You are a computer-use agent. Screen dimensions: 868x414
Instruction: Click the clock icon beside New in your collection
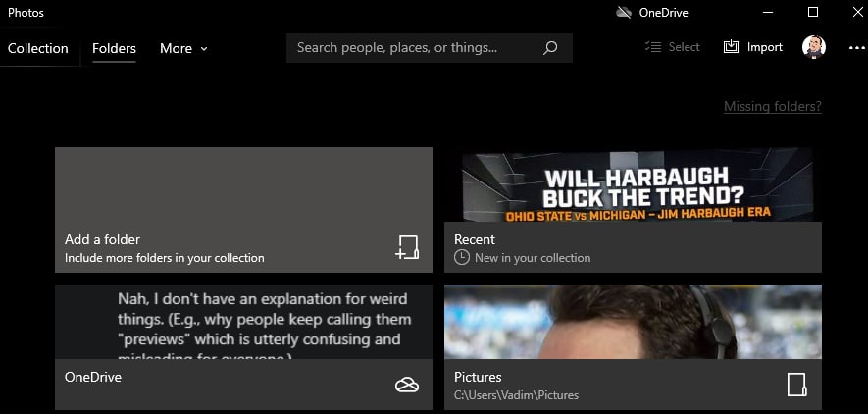coord(462,257)
